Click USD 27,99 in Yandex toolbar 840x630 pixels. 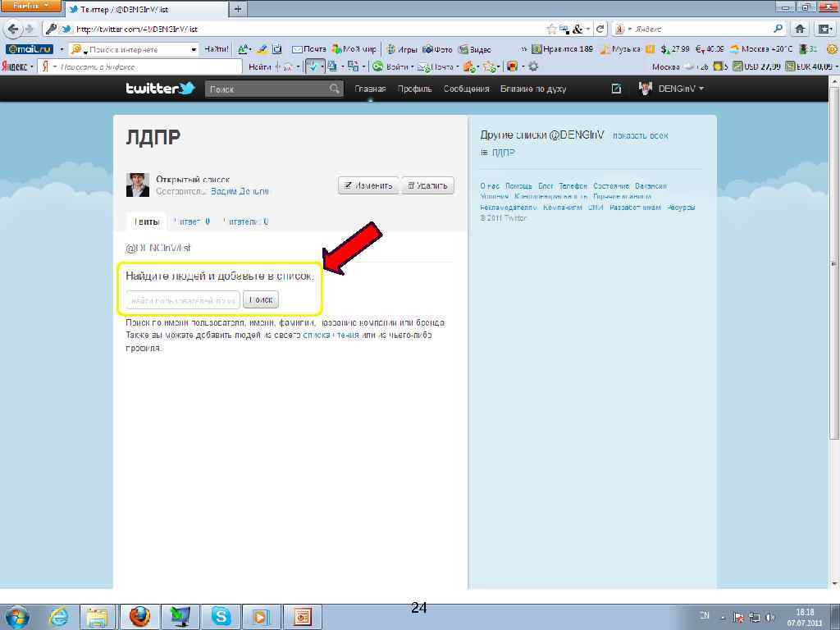pyautogui.click(x=756, y=66)
